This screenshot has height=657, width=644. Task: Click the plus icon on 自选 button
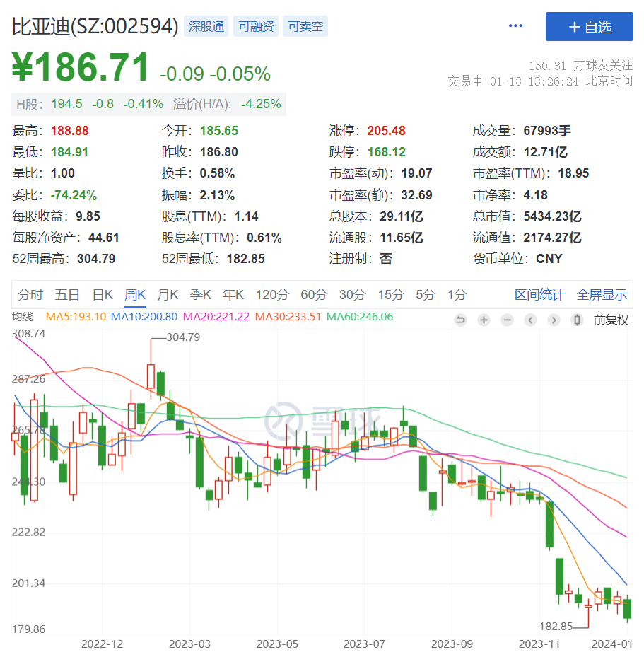[x=573, y=26]
